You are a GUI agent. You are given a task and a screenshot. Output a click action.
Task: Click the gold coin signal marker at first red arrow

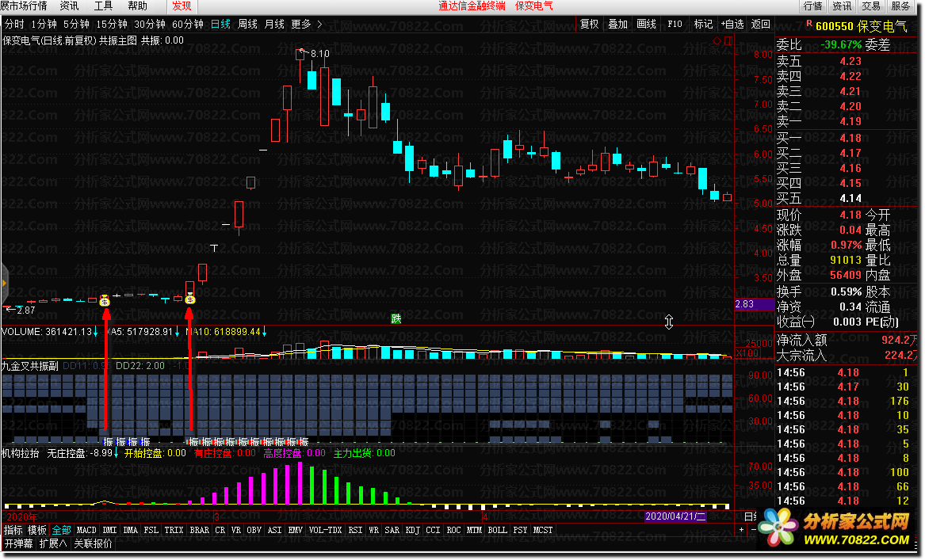pos(105,301)
